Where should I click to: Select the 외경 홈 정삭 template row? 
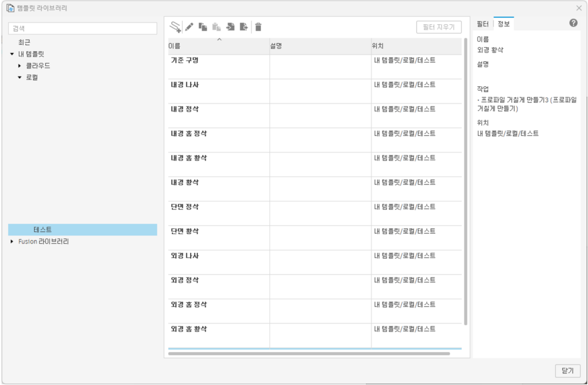click(x=315, y=311)
